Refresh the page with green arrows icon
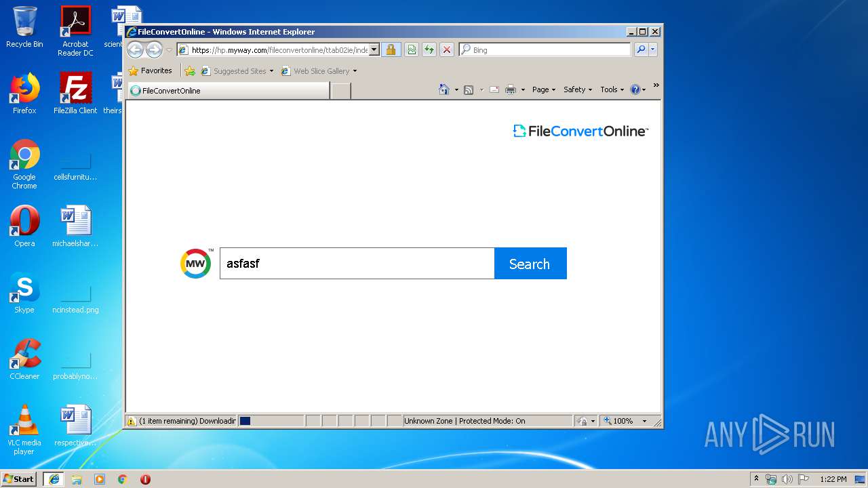Viewport: 868px width, 488px height. tap(429, 49)
